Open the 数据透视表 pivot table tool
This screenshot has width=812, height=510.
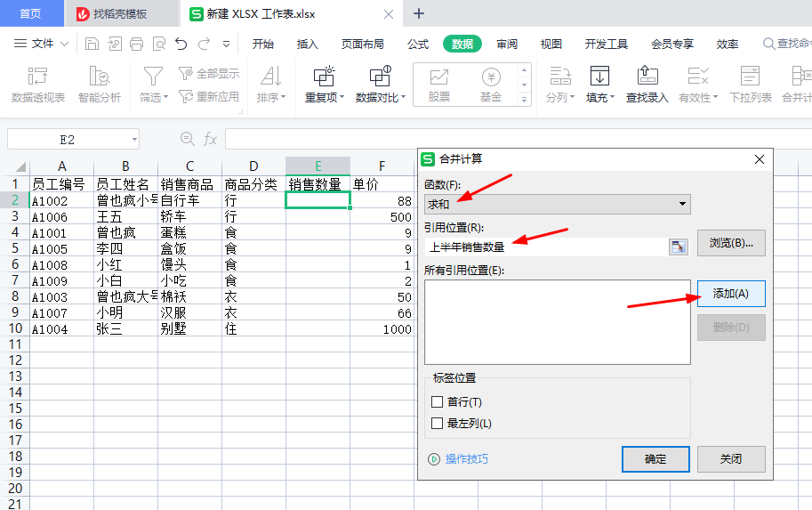click(x=38, y=85)
